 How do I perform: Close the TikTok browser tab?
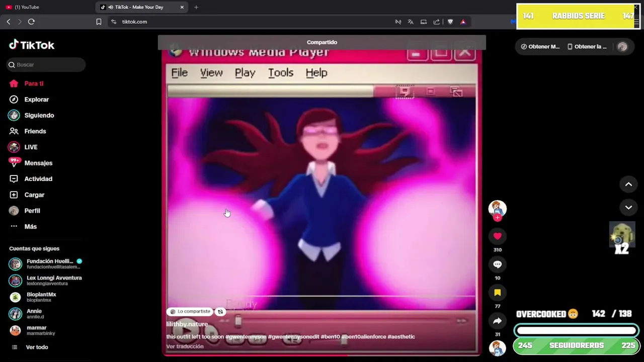[x=182, y=7]
